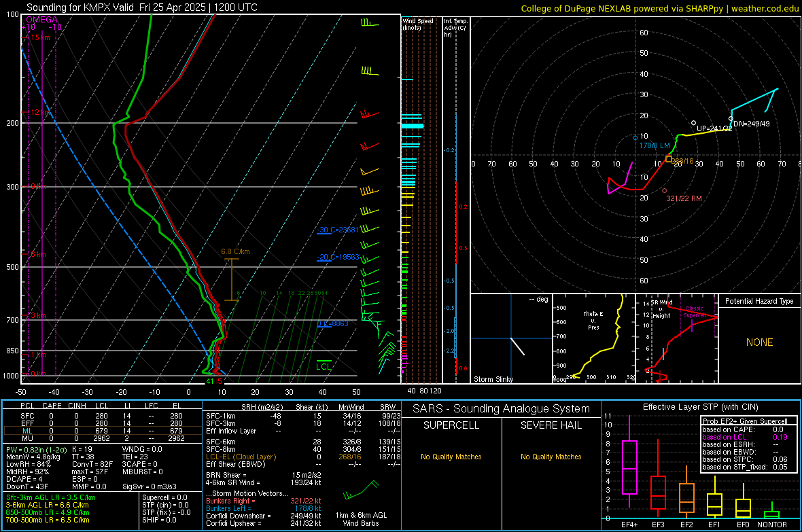Click the 'Potential Hazard Type' header

(x=760, y=301)
